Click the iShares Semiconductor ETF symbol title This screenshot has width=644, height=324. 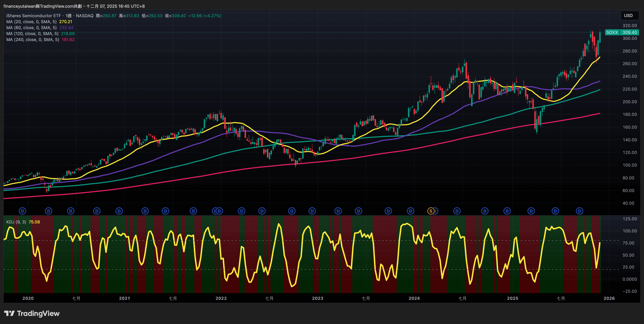(33, 16)
